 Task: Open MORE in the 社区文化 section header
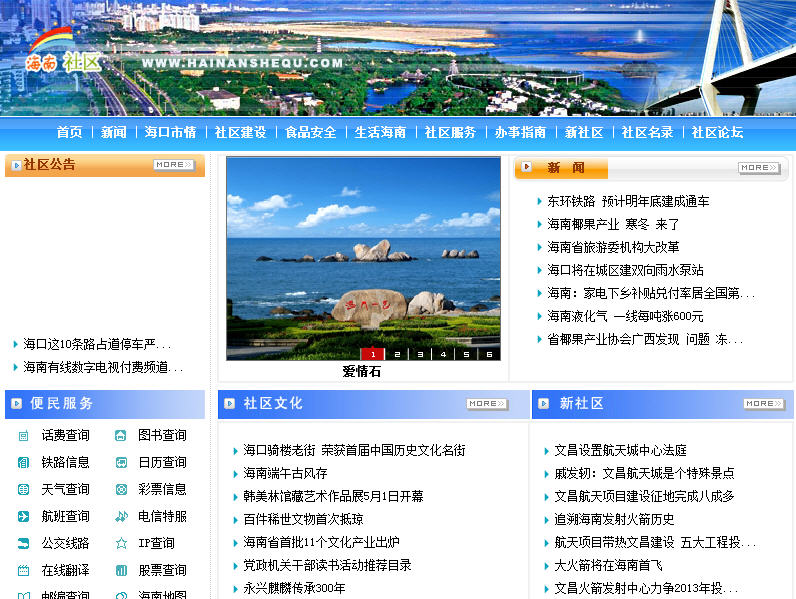486,404
